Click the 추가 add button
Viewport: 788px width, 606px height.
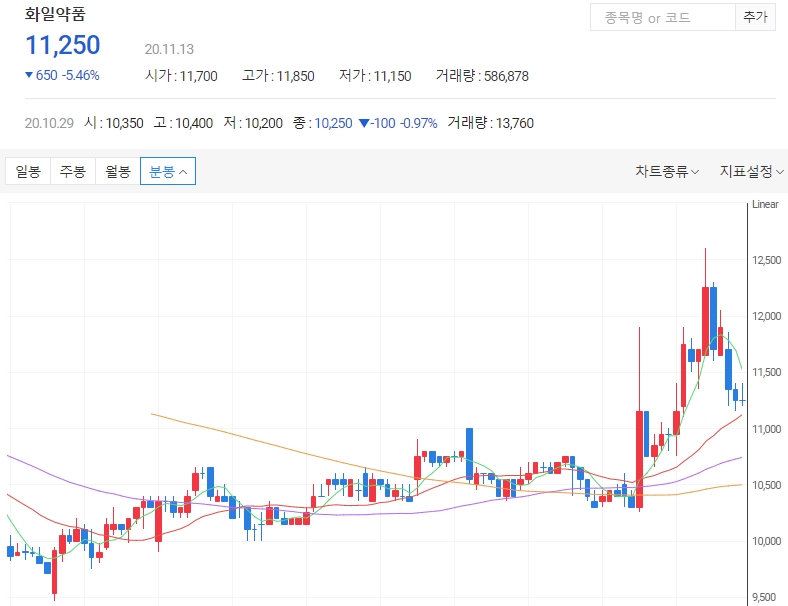point(755,18)
